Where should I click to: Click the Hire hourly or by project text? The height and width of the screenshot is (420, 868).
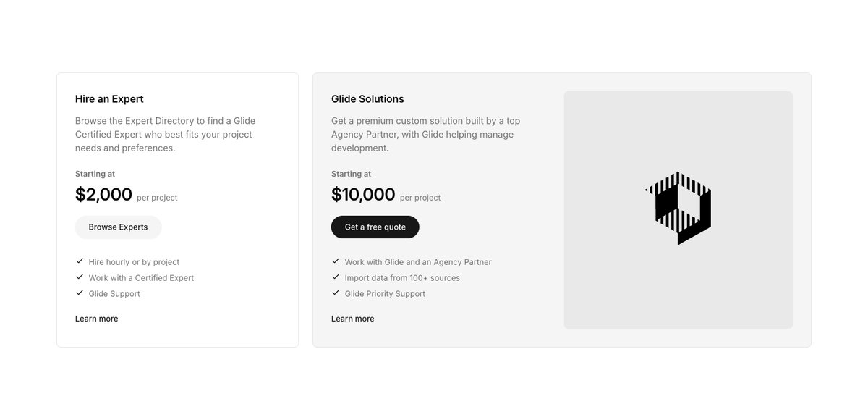[x=134, y=262]
